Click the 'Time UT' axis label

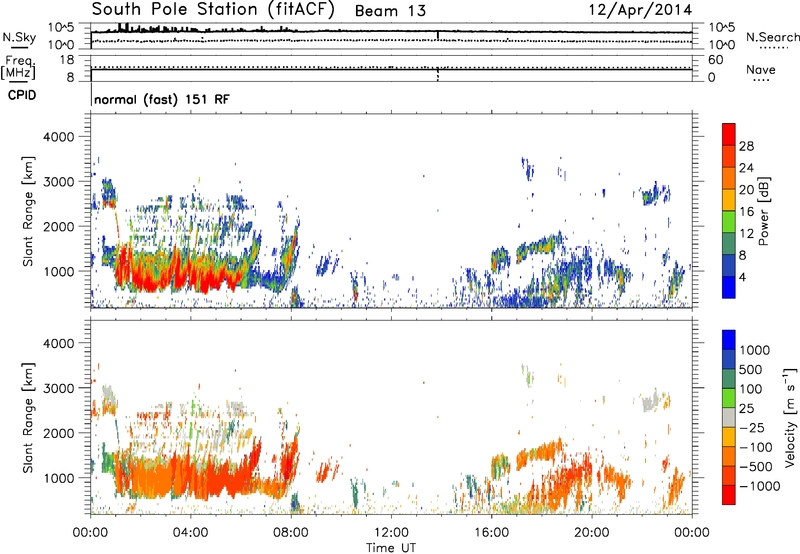tap(391, 548)
